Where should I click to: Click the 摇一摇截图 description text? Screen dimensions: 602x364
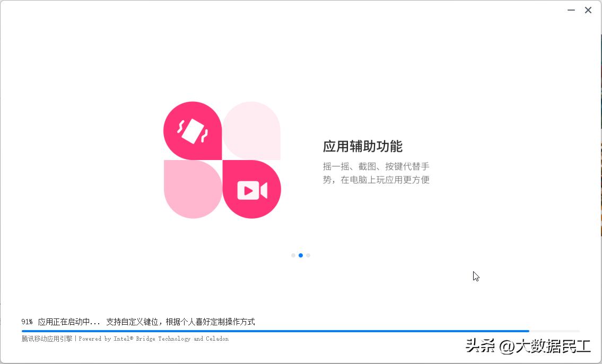click(377, 173)
